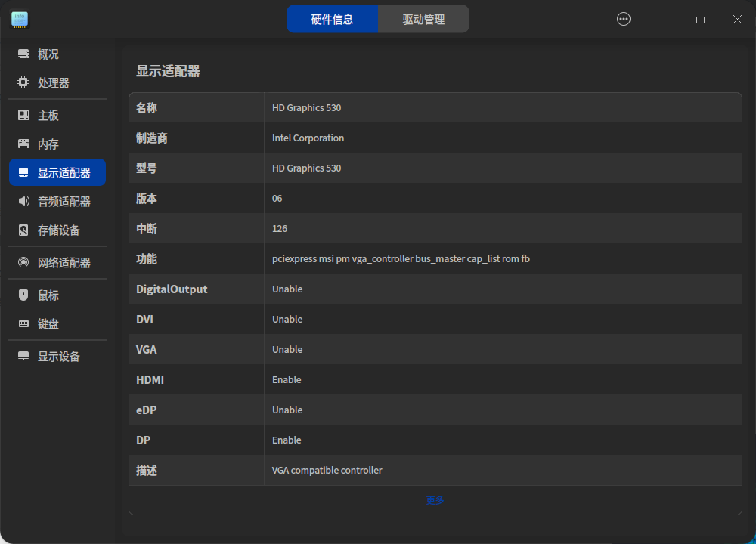Click the DigitalOutput row label

[172, 289]
